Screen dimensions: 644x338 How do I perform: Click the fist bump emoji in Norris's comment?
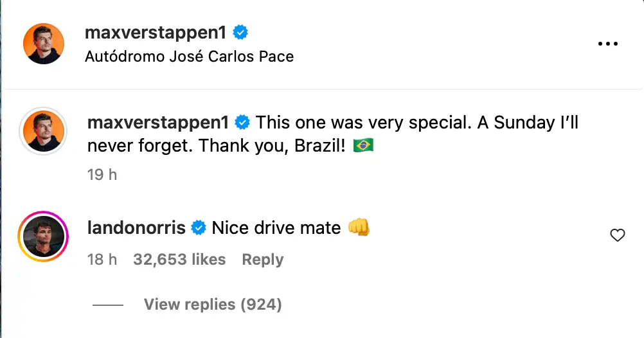coord(359,227)
